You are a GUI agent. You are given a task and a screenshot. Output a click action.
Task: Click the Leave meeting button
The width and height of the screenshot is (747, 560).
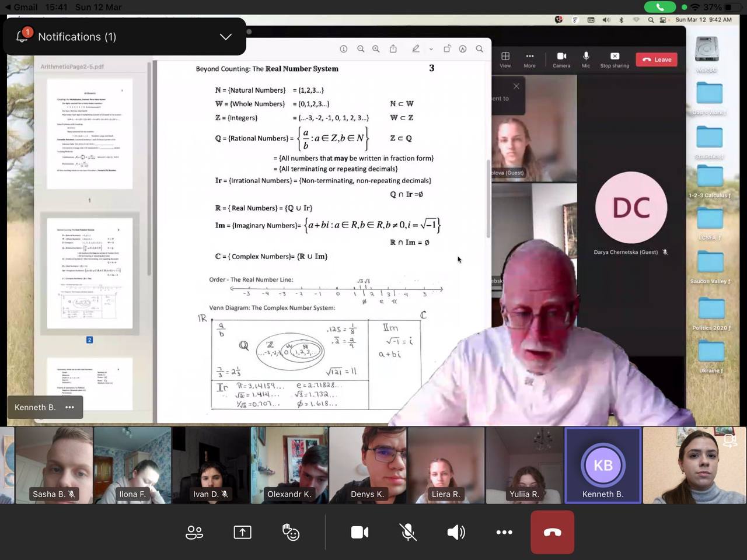(657, 60)
